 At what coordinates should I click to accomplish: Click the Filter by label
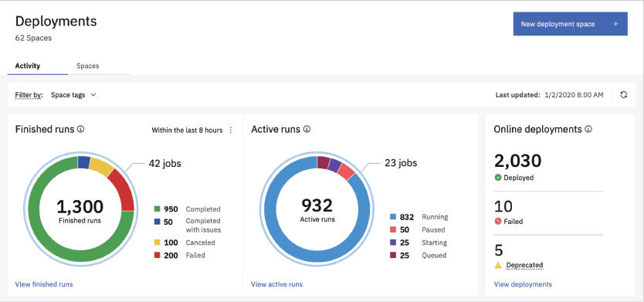click(x=29, y=95)
